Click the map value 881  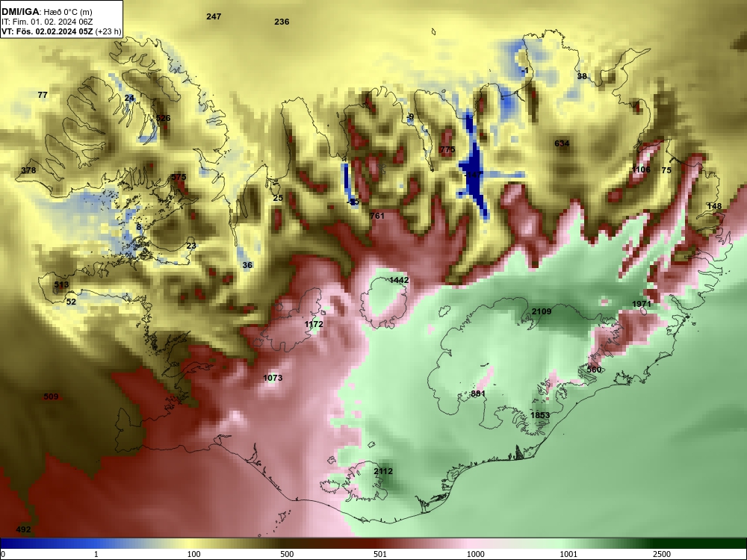click(x=478, y=393)
